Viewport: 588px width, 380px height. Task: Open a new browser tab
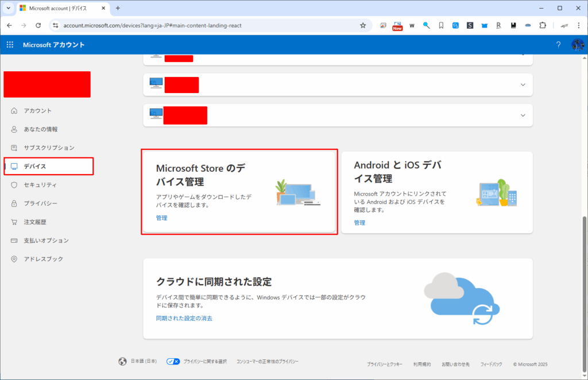click(x=118, y=8)
